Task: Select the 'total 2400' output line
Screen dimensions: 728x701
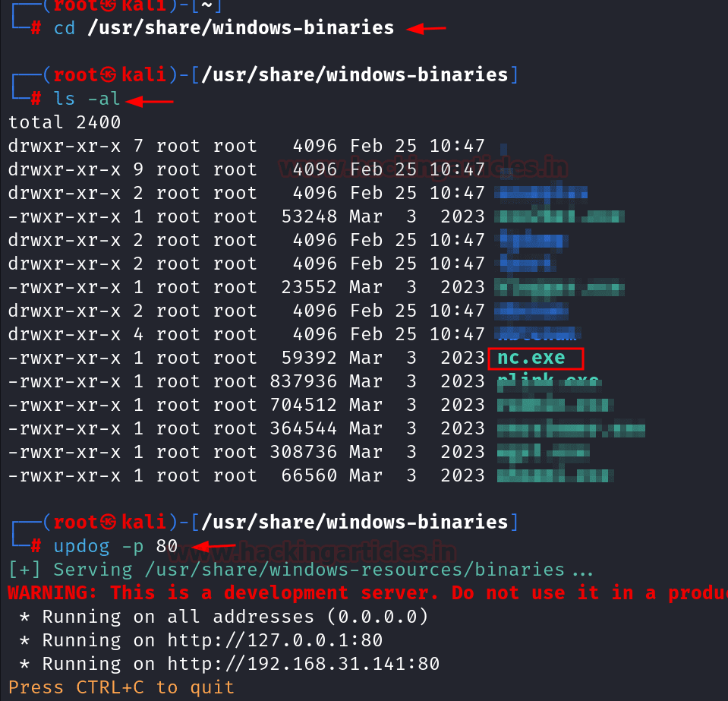Action: (x=65, y=122)
